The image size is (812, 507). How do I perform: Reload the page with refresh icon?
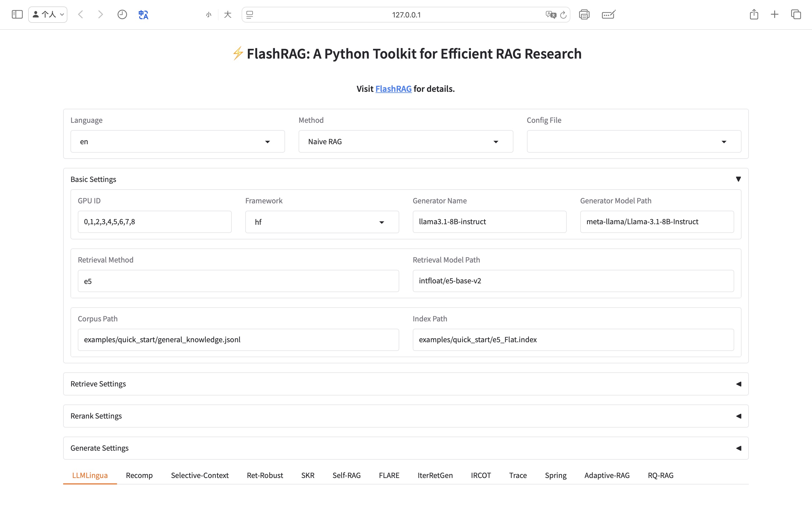(x=563, y=15)
